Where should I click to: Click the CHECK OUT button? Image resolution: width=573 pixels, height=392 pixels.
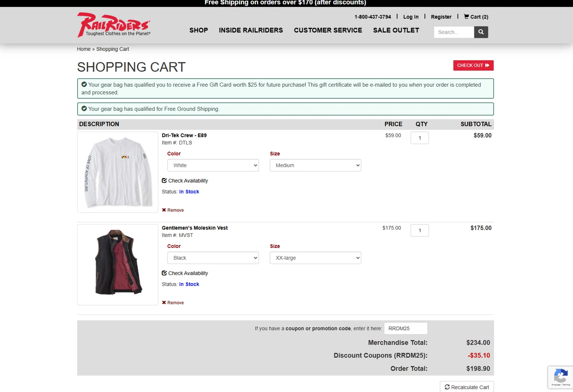click(x=473, y=65)
